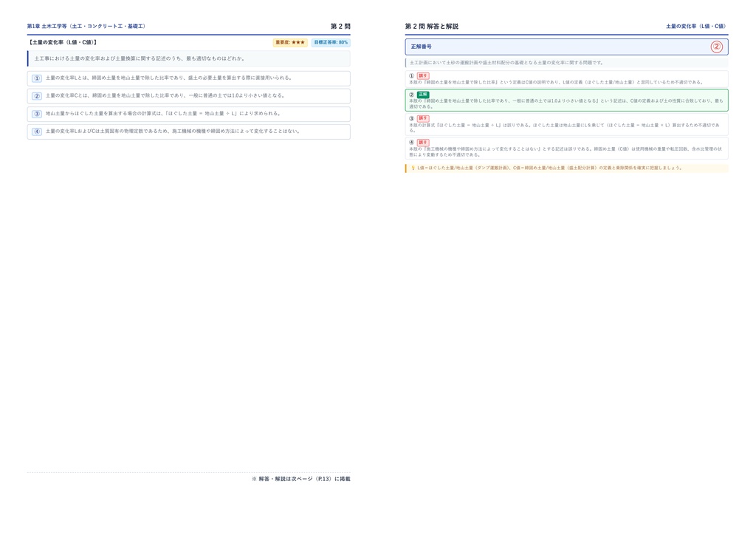756x535 pixels.
Task: Click the question prompt starting 土工事における土量の変化率
Action: pos(140,58)
